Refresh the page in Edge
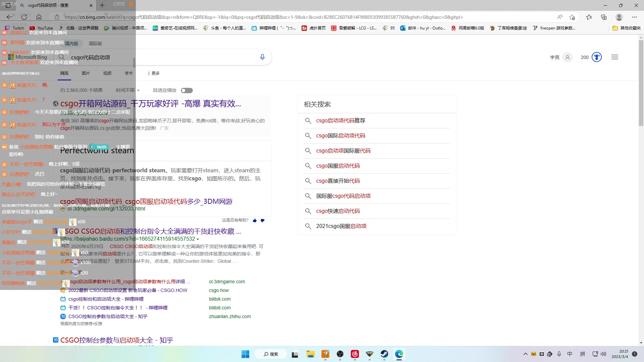Viewport: 644px width, 362px height. click(x=24, y=17)
